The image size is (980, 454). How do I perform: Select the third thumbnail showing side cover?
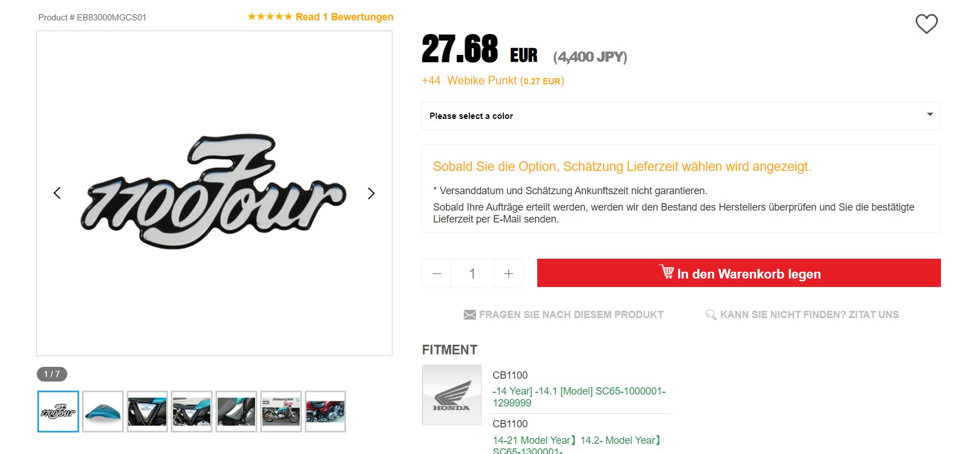pyautogui.click(x=147, y=412)
